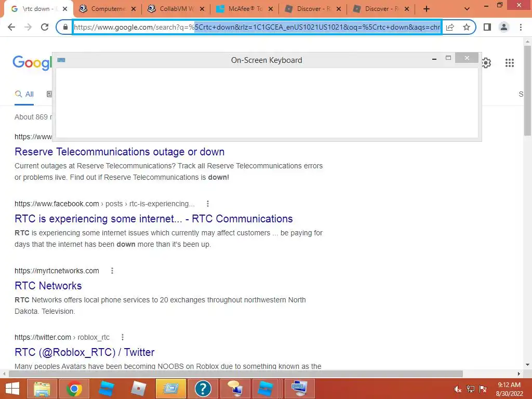Screen dimensions: 532x399
Task: Switch to Discover tab beside the plus button
Action: click(x=381, y=9)
